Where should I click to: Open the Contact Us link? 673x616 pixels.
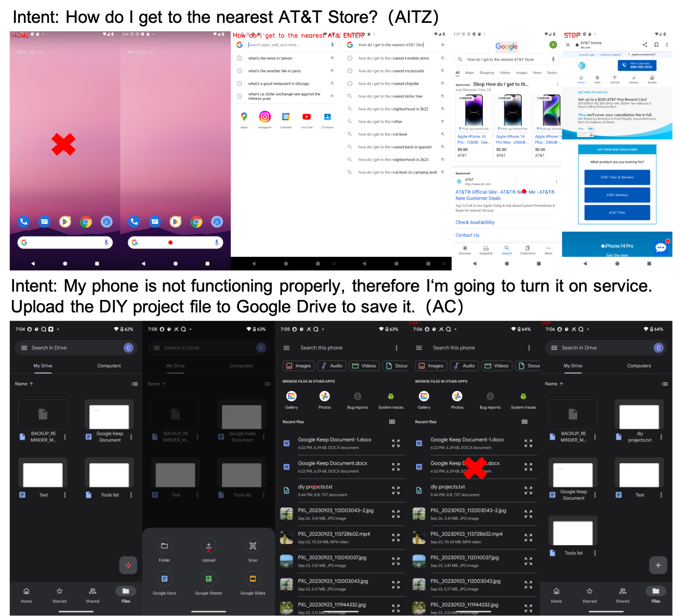467,235
